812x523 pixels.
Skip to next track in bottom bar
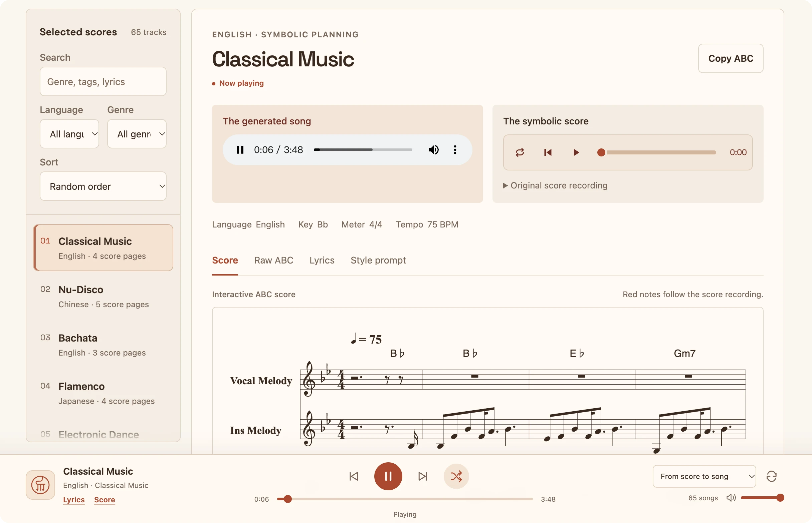point(422,476)
